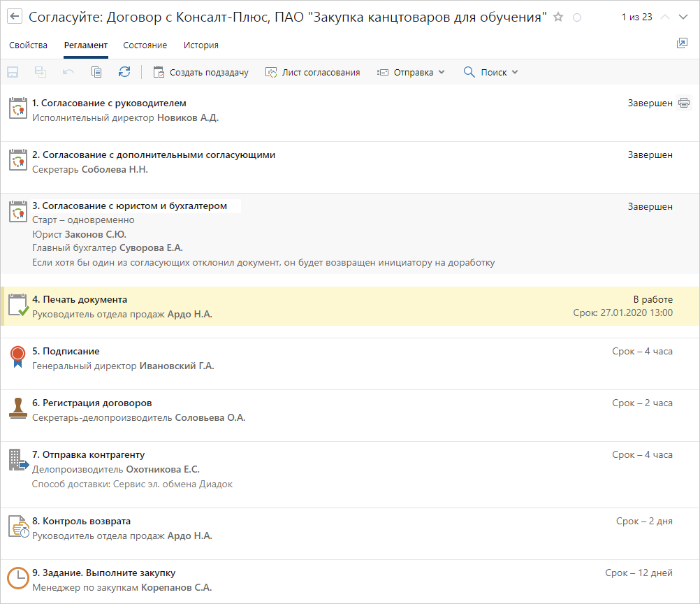
Task: Expand the Поиск dropdown
Action: (490, 72)
